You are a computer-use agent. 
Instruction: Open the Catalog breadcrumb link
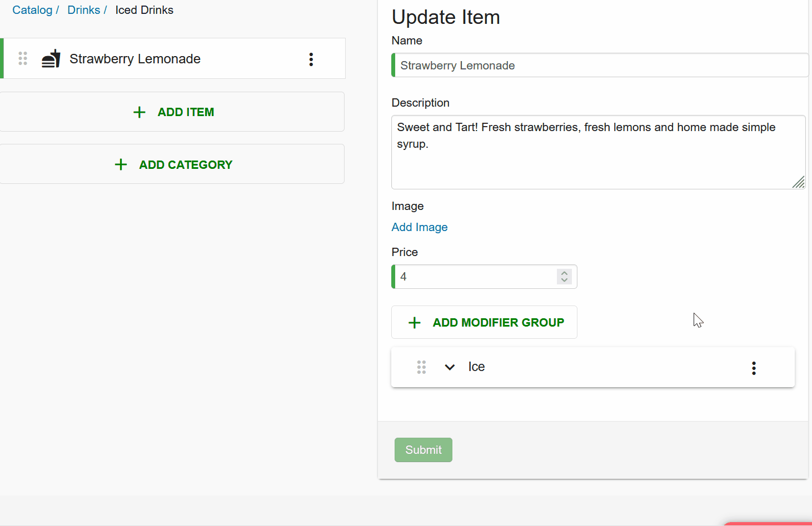pos(32,10)
